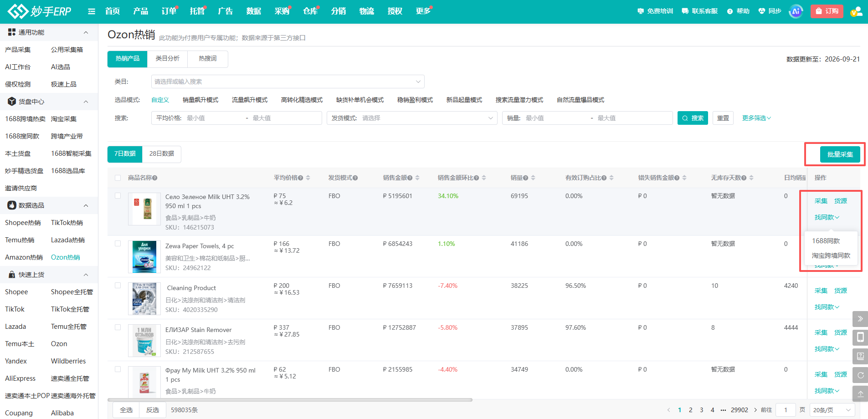Click the 搜索 search button
The width and height of the screenshot is (868, 419).
[693, 118]
